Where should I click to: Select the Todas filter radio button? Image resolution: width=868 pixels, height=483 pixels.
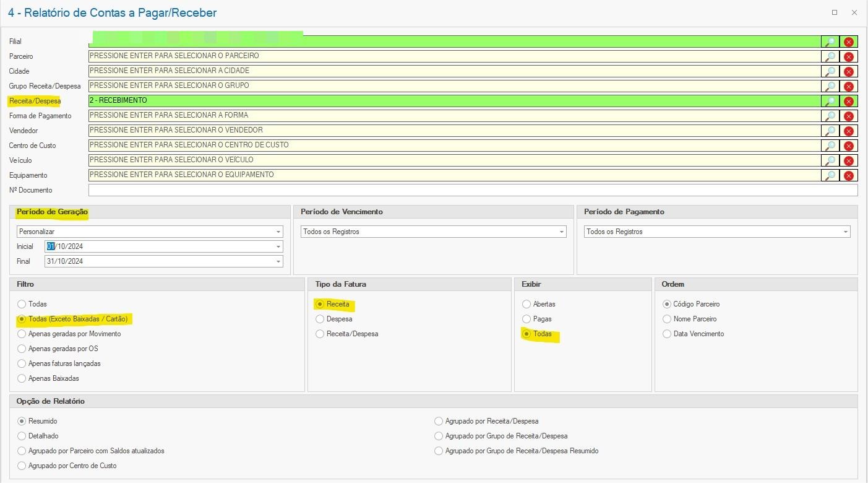pyautogui.click(x=22, y=304)
